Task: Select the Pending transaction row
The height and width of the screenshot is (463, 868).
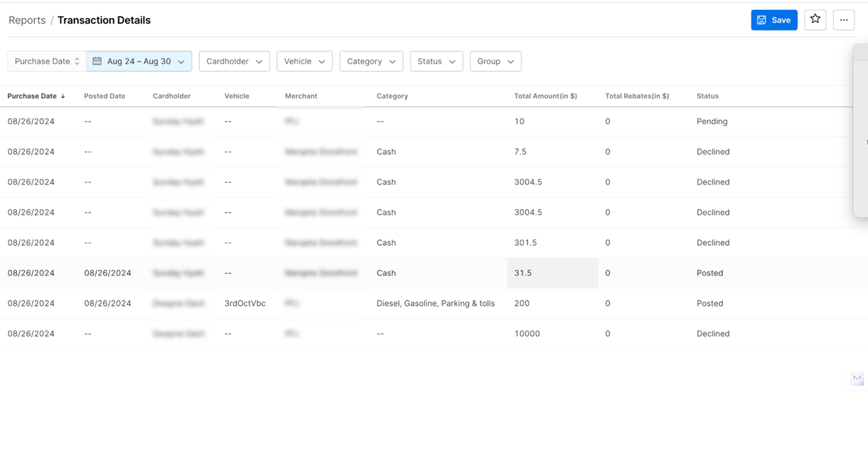Action: click(x=711, y=121)
